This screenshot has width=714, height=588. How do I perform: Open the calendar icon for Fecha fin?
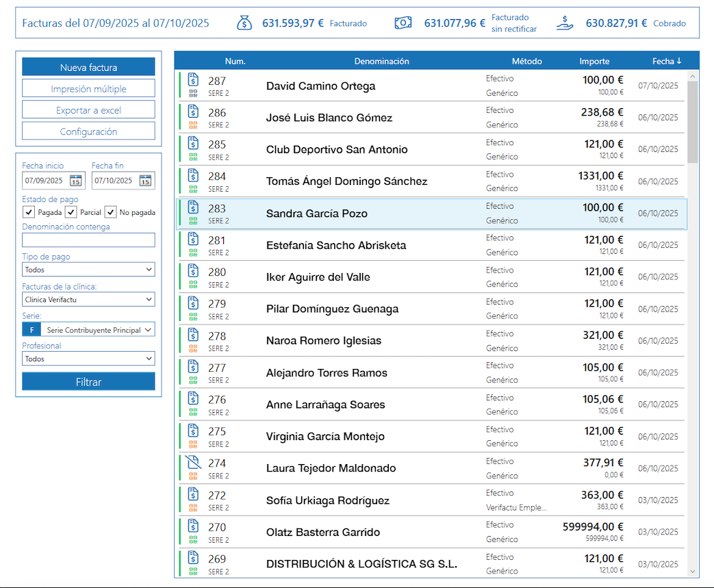[145, 181]
